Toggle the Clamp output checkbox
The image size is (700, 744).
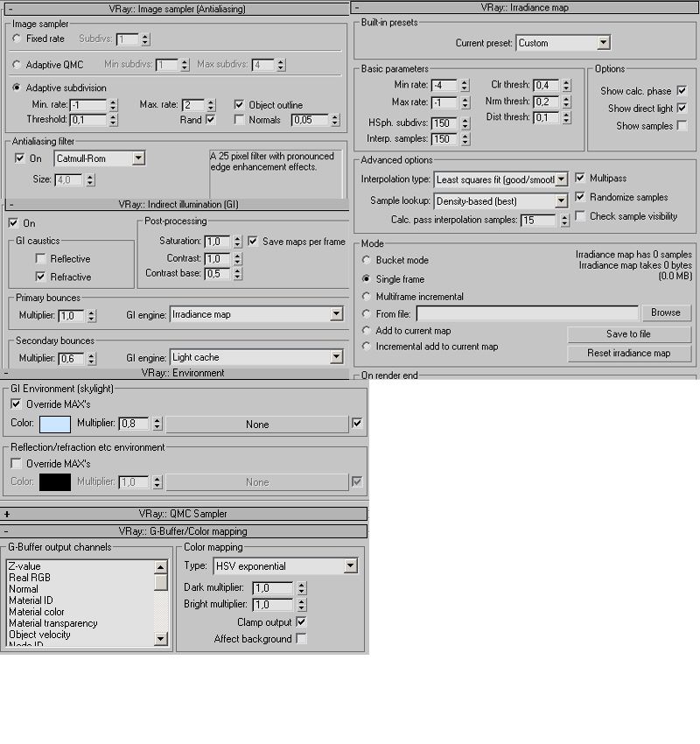301,621
